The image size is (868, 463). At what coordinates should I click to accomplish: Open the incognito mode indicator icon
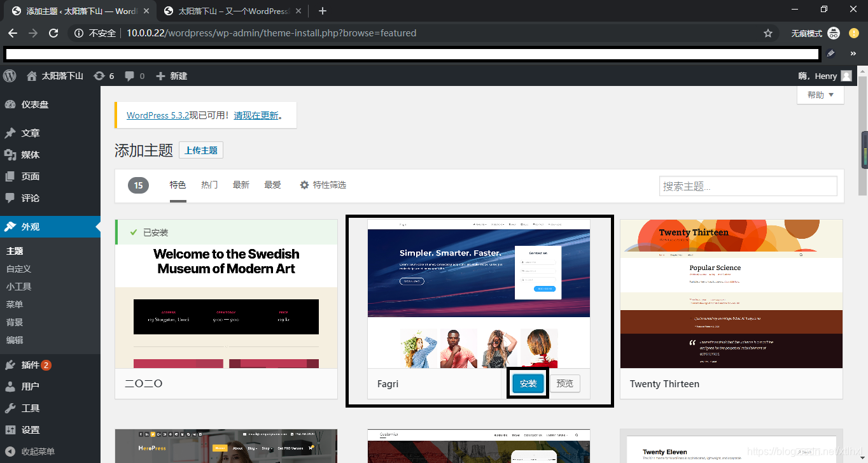834,33
